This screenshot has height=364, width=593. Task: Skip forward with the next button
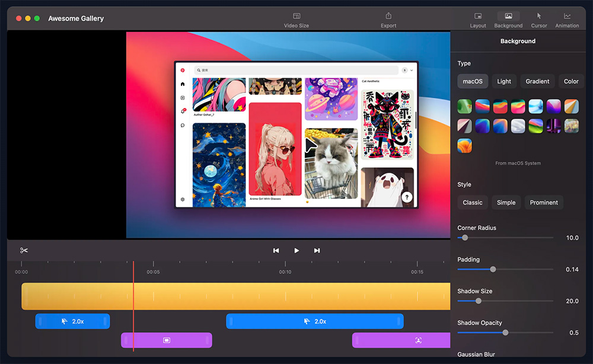coord(317,251)
